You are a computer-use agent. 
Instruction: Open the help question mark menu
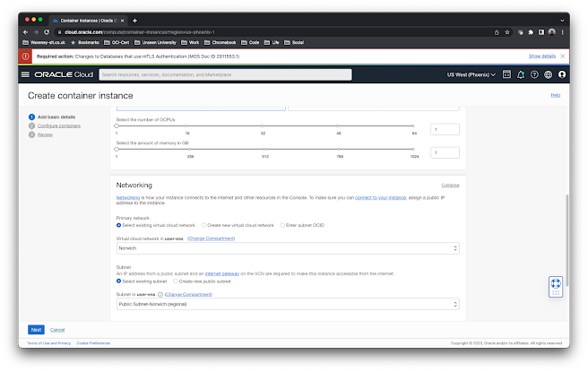click(x=534, y=74)
